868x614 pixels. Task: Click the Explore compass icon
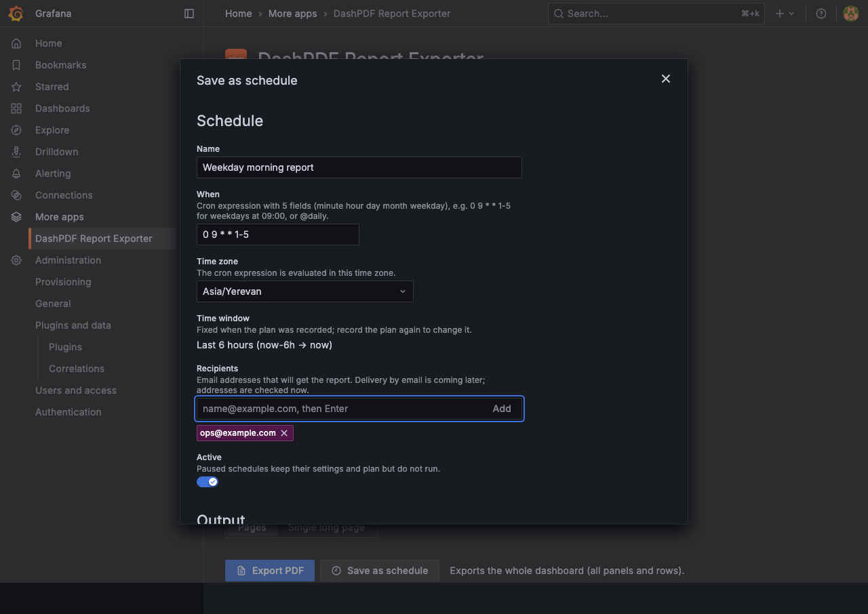point(16,130)
